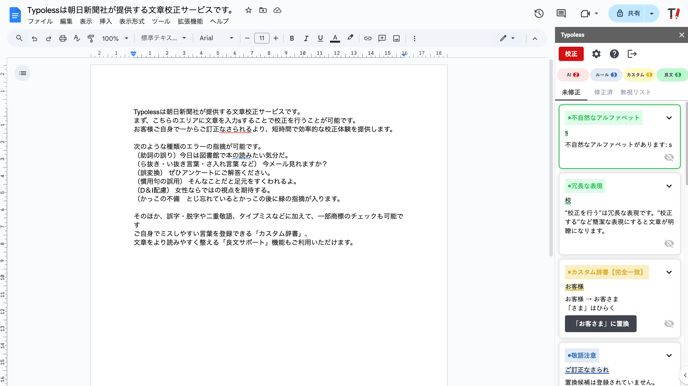Open the 100% zoom dropdown
This screenshot has height=386, width=688.
115,39
